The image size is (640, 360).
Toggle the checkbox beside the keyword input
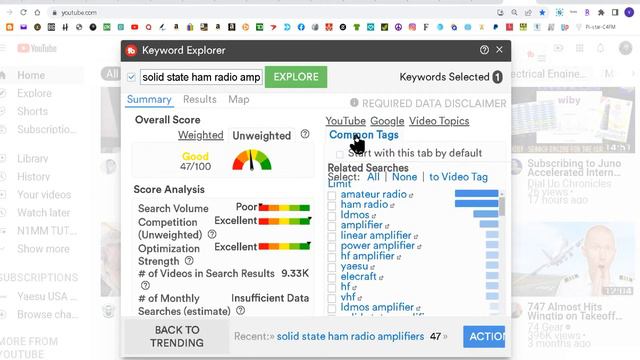pyautogui.click(x=131, y=77)
